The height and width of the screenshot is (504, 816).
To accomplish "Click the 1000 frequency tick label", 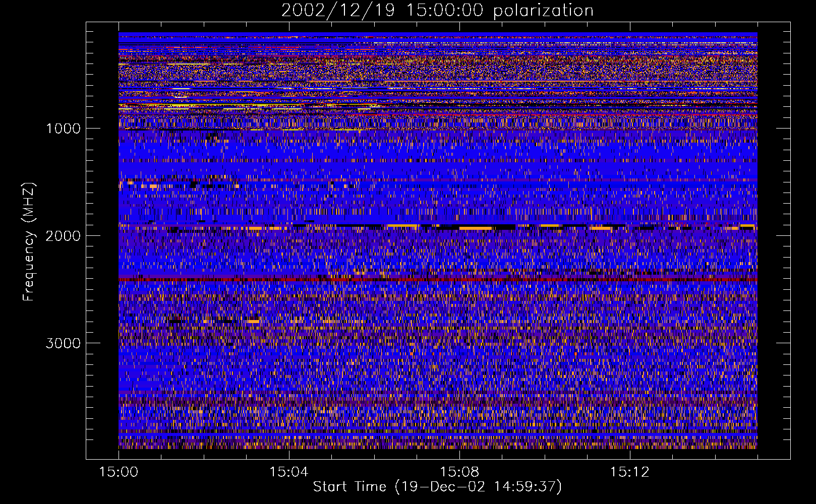I will [63, 129].
